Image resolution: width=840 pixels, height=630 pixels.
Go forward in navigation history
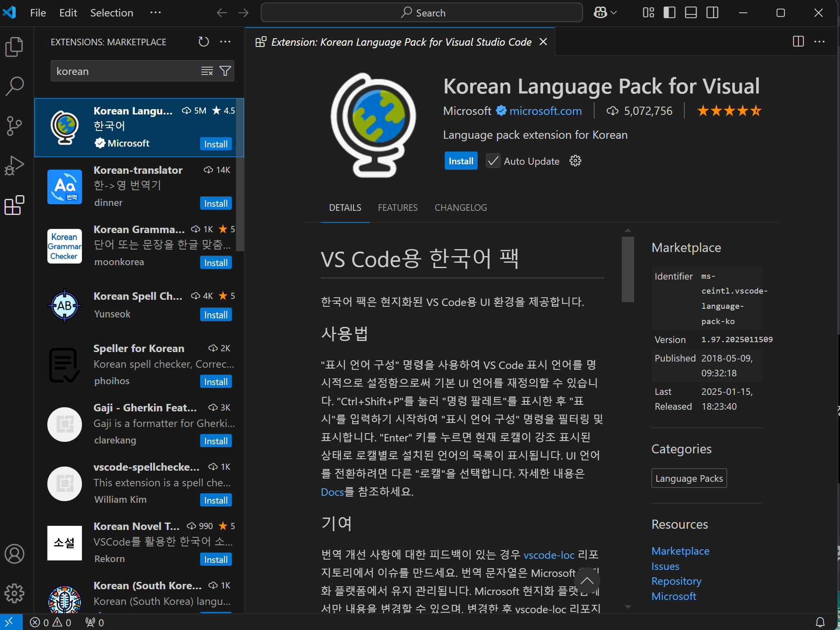pos(243,13)
